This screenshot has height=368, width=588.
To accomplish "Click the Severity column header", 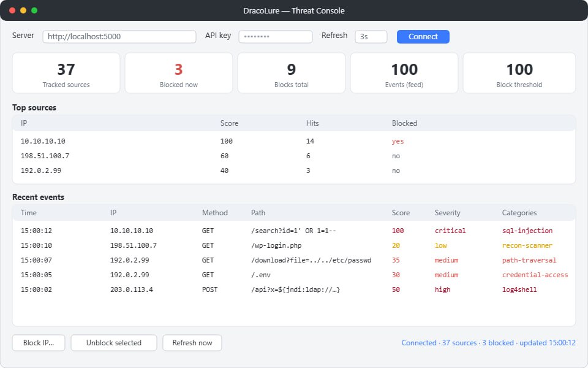I will coord(447,213).
